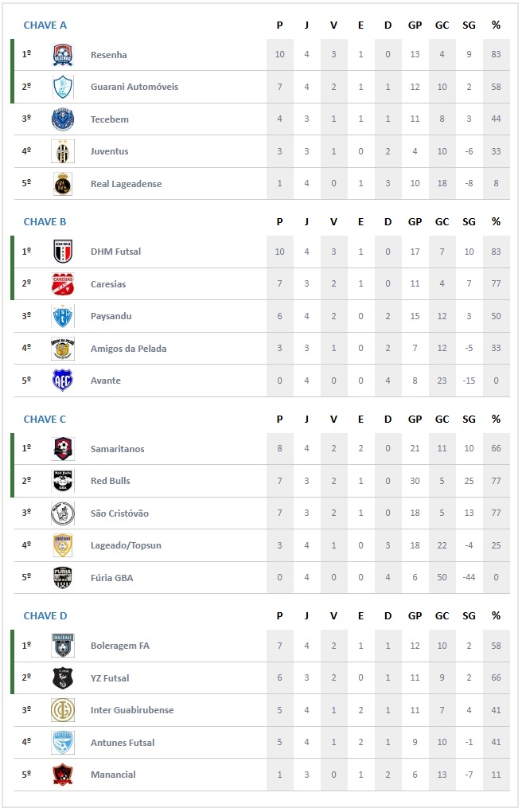Click the Samaritanos team logo
The image size is (522, 812).
[x=63, y=449]
